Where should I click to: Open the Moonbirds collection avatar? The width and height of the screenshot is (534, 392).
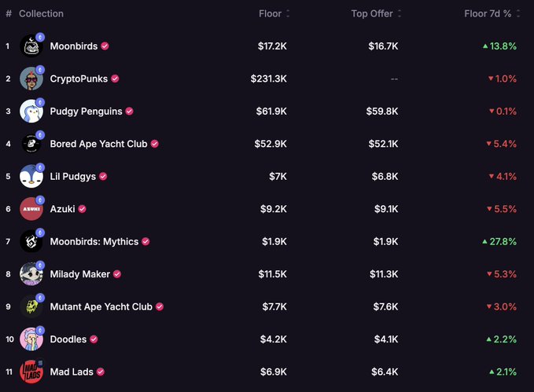point(31,46)
